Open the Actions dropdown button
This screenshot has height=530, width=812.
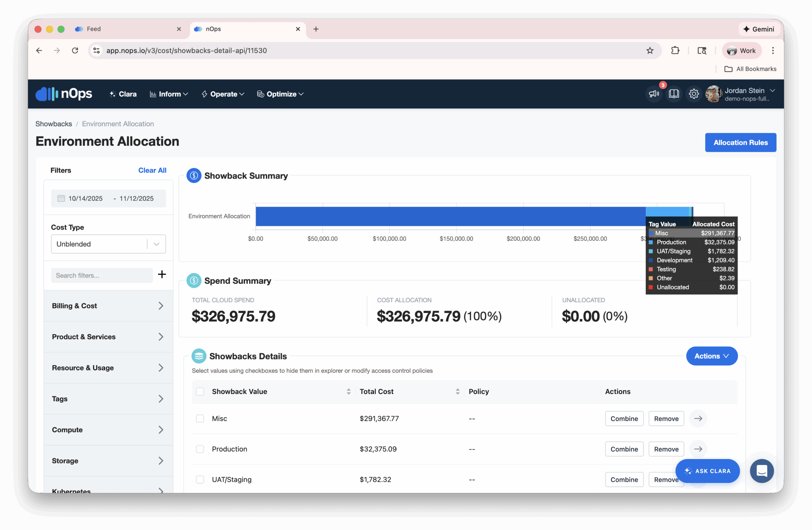coord(711,356)
